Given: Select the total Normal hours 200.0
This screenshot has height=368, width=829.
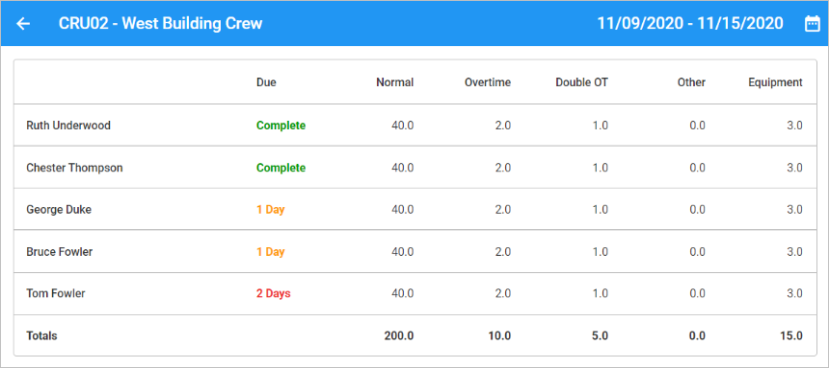Looking at the screenshot, I should click(x=399, y=336).
